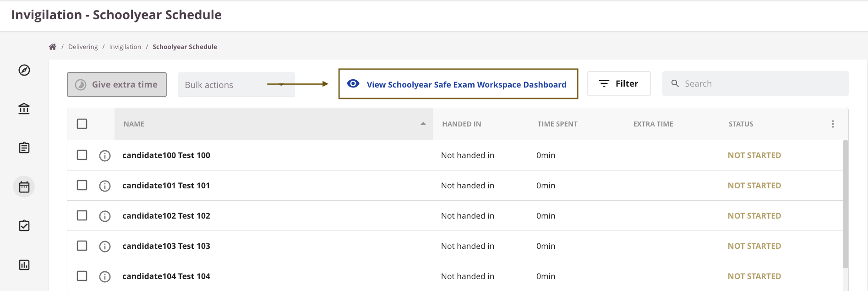Viewport: 868px width, 291px height.
Task: Toggle the select-all checkbox in table header
Action: click(x=82, y=124)
